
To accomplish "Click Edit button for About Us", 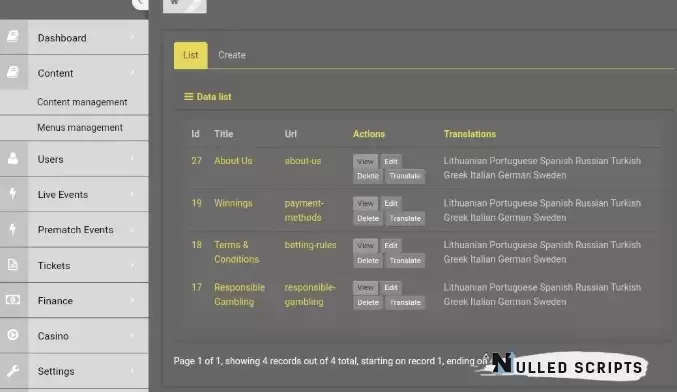I will (x=391, y=161).
